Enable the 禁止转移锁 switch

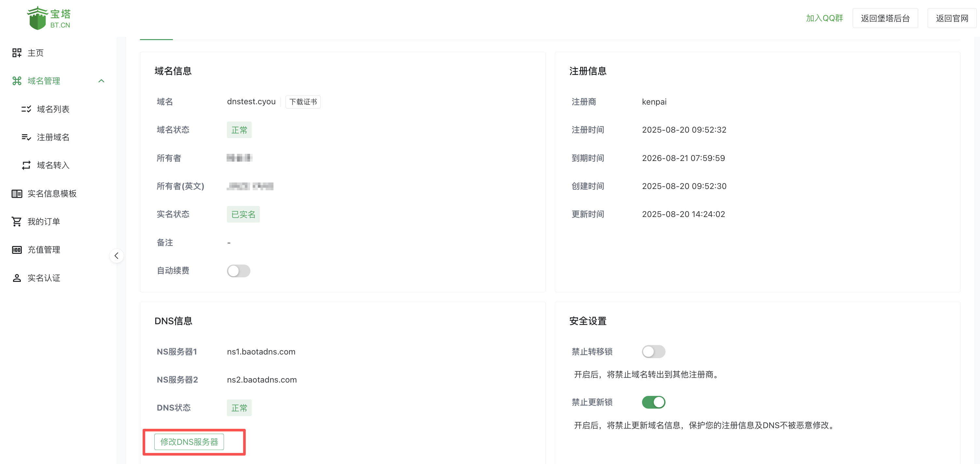653,351
